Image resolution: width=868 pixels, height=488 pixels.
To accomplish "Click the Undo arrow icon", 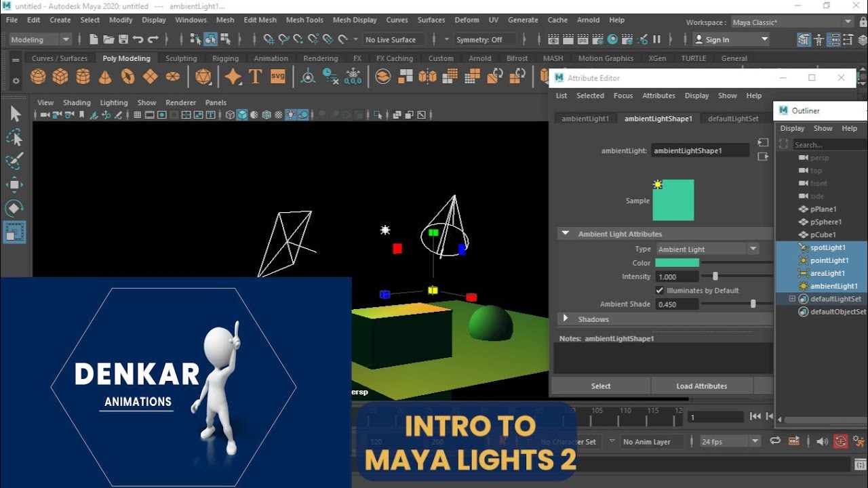I will click(x=138, y=39).
